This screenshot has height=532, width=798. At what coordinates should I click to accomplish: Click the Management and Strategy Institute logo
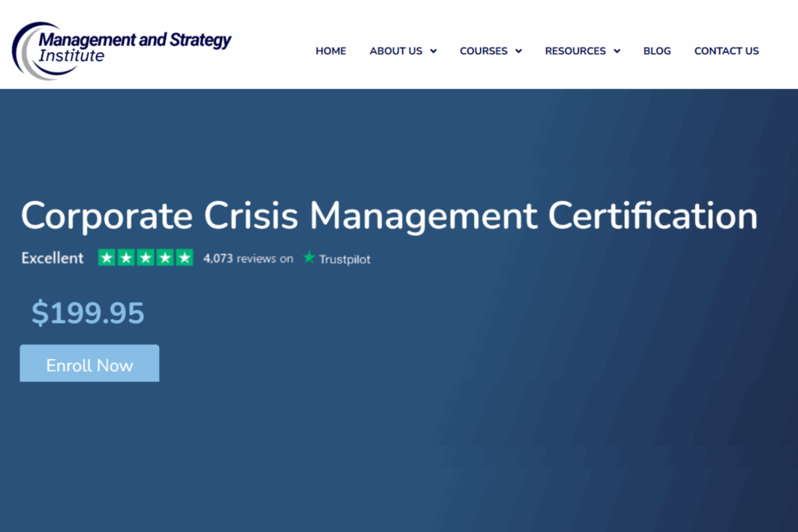tap(121, 51)
